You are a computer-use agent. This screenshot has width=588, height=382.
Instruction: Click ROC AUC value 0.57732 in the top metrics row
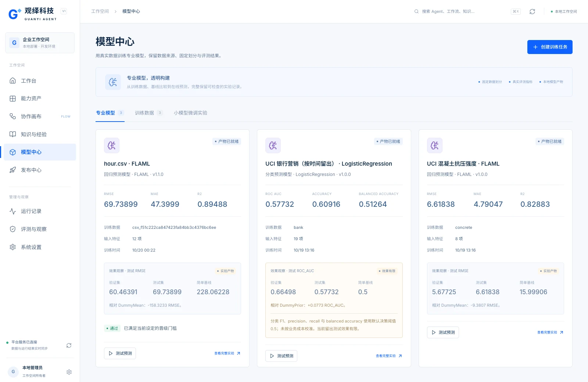coord(280,204)
